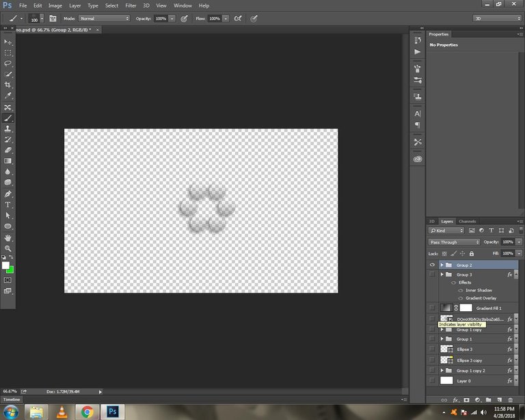This screenshot has width=525, height=420.
Task: Open the Window menu
Action: click(183, 5)
